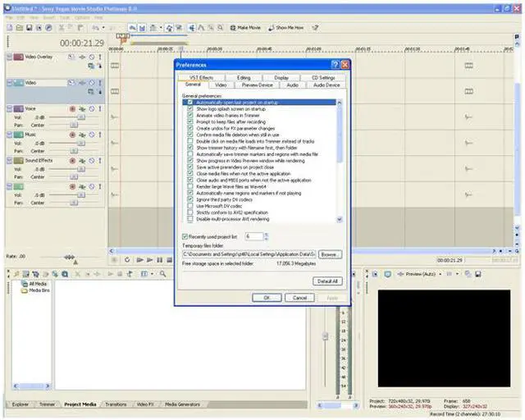
Task: Solo the Video Overlay track
Action: [99, 57]
